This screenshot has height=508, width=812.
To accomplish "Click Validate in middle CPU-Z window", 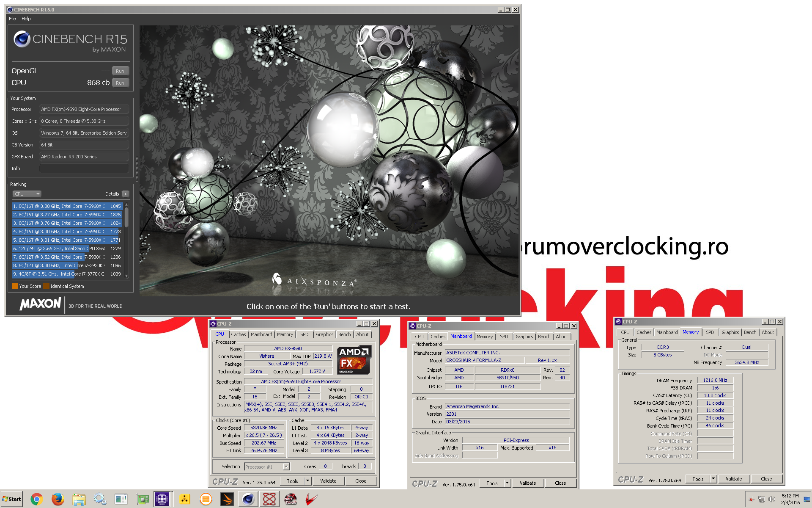I will [x=528, y=483].
